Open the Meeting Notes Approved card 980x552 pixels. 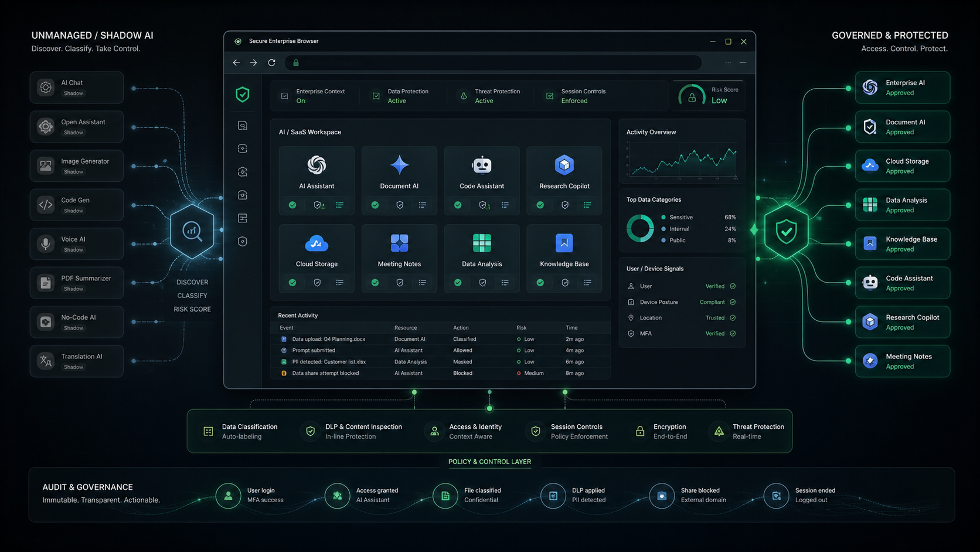point(903,361)
